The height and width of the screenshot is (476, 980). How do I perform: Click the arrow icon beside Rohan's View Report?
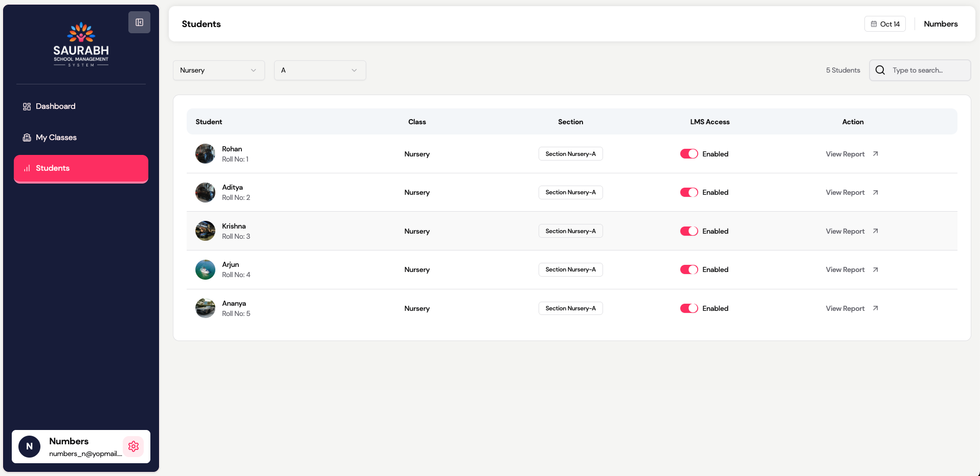click(875, 154)
